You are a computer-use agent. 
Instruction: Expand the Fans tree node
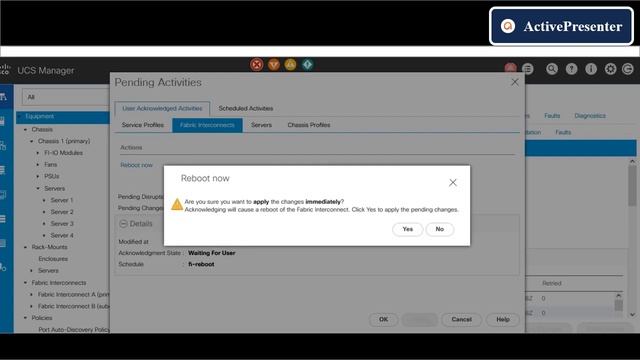38,164
